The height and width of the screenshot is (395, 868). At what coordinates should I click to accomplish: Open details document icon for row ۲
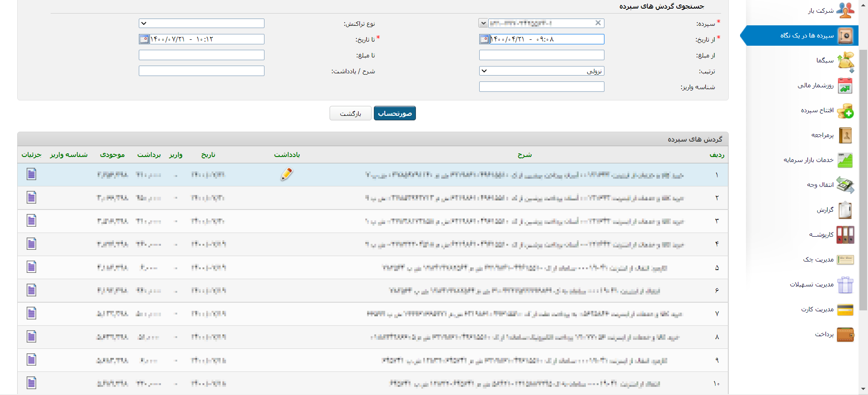31,197
